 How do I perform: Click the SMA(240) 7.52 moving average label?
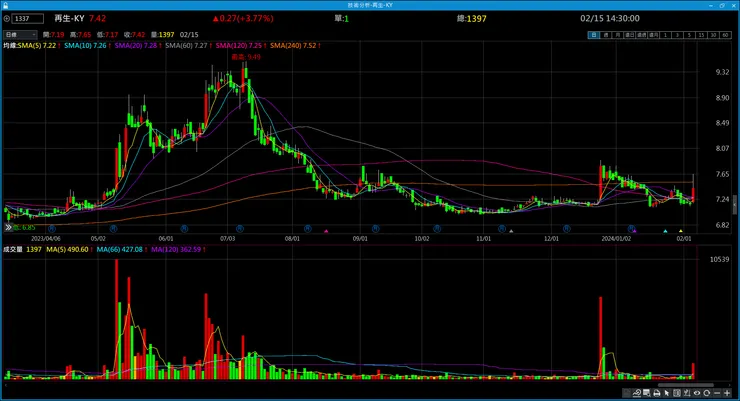[295, 46]
